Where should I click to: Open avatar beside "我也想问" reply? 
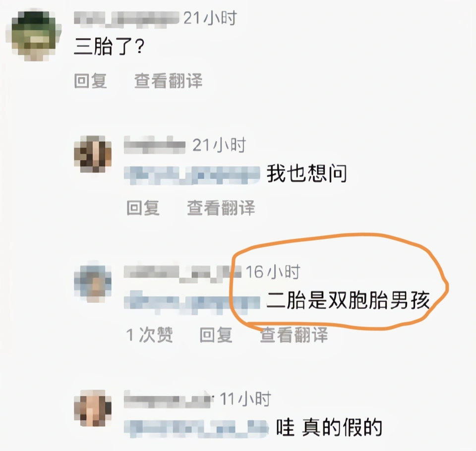pos(93,154)
